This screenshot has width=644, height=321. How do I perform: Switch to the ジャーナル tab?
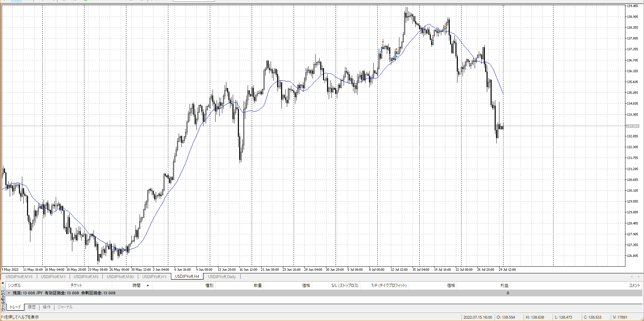point(65,307)
